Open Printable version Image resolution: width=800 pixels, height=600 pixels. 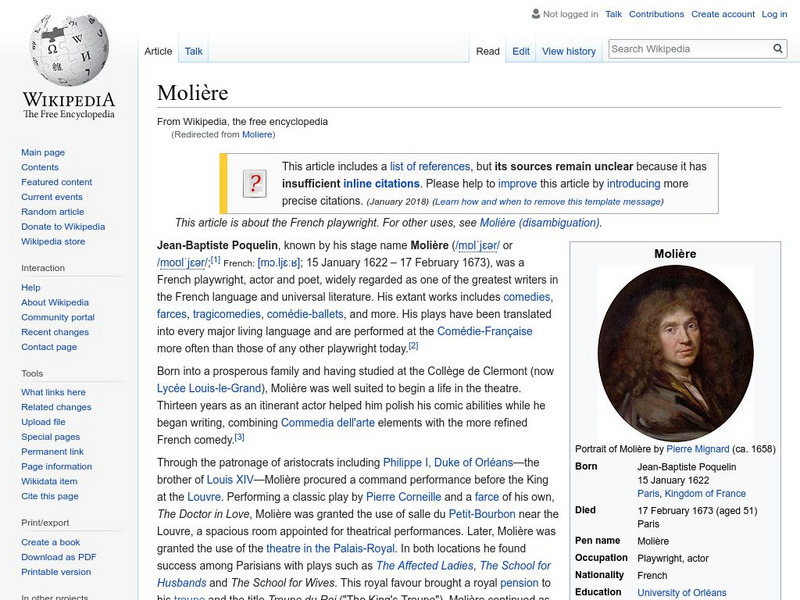tap(56, 571)
